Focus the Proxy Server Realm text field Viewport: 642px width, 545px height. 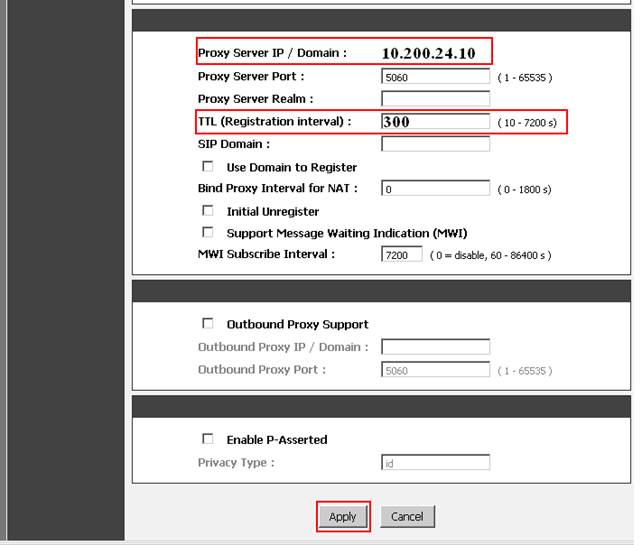(435, 99)
